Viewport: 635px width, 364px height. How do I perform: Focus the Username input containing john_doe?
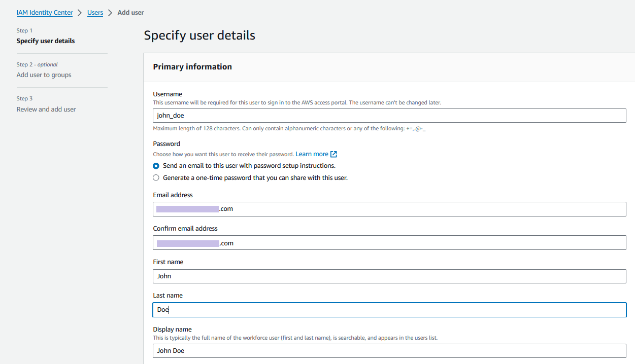[x=389, y=116]
